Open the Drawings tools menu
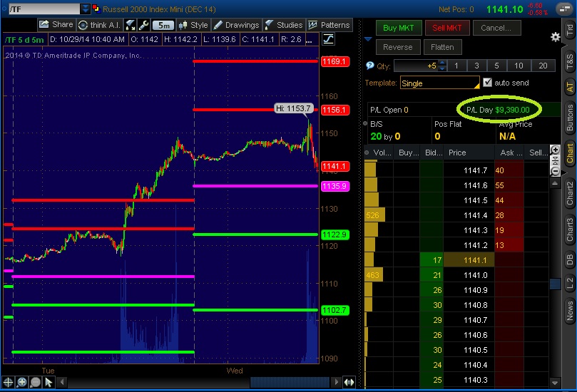 237,25
